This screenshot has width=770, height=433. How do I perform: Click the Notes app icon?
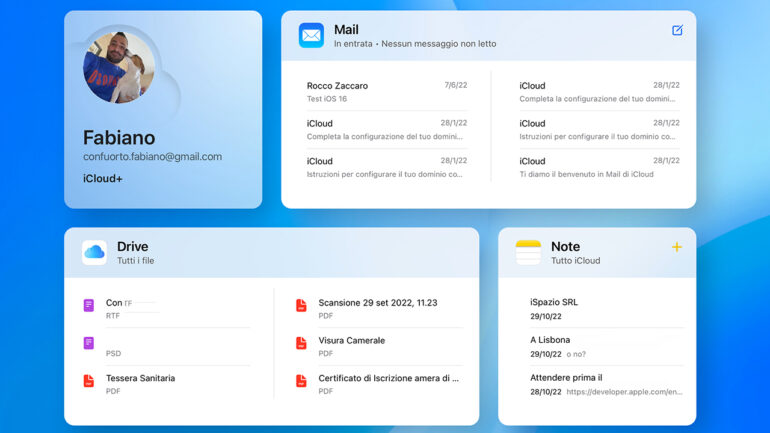coord(528,252)
